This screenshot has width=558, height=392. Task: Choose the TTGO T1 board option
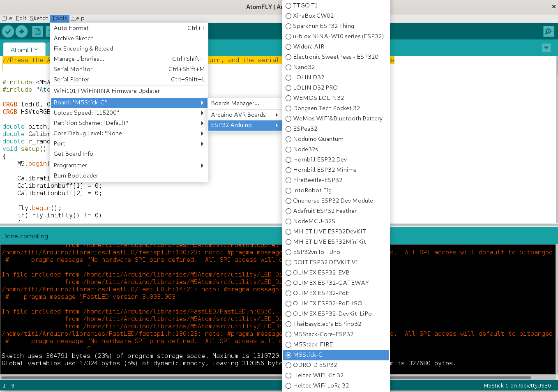point(305,6)
